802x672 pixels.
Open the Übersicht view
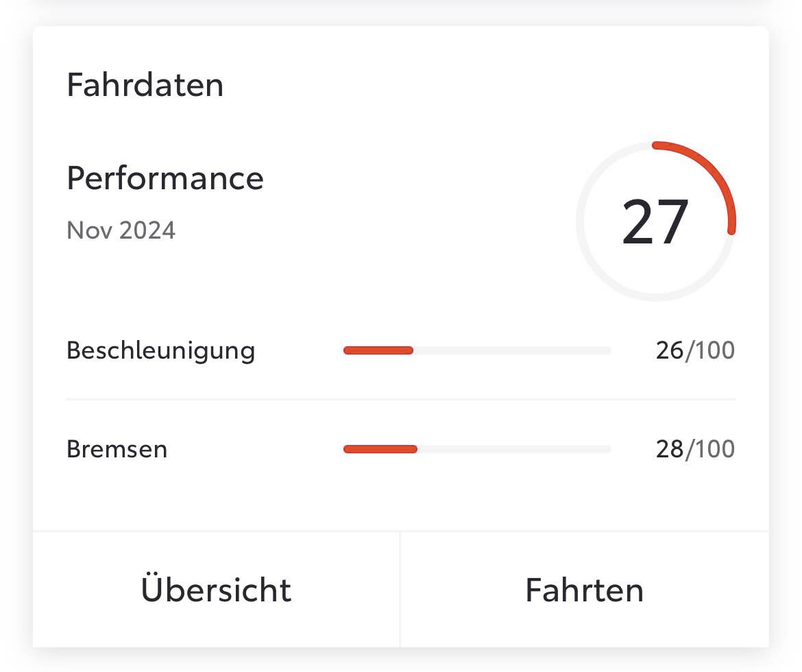[216, 590]
